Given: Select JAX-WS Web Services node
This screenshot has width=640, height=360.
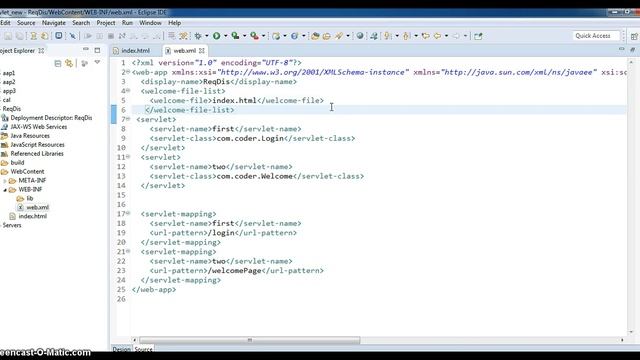Looking at the screenshot, I should [x=38, y=127].
